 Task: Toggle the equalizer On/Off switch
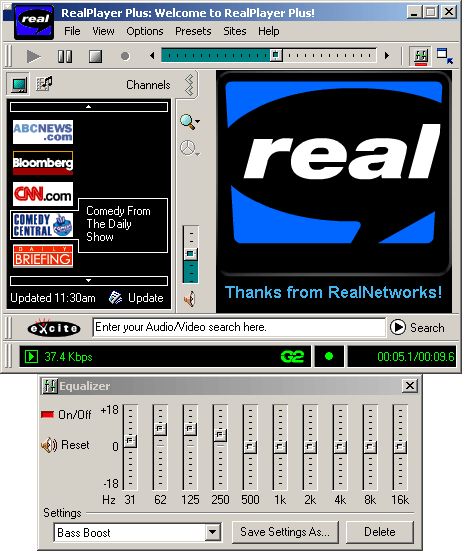coord(66,415)
